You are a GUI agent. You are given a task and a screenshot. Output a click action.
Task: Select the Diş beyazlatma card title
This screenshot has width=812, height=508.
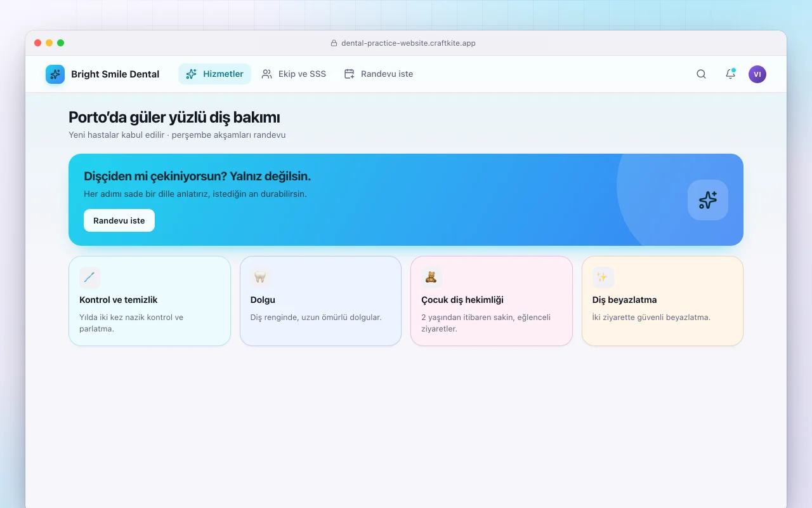[x=625, y=300]
